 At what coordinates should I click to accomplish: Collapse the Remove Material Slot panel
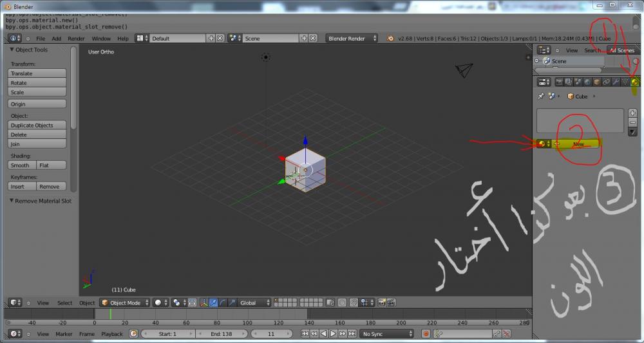(x=12, y=201)
